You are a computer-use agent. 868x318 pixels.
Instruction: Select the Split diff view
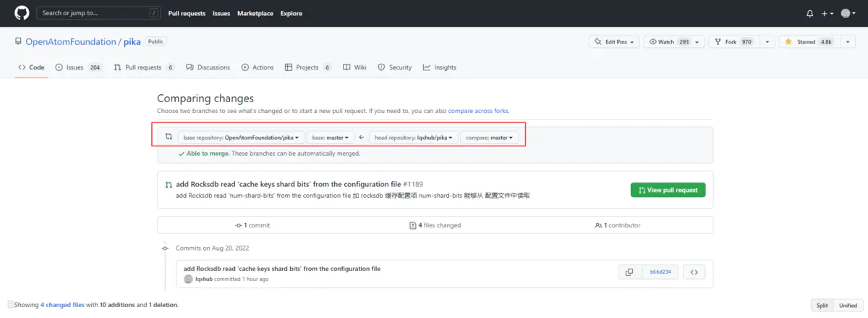point(822,306)
